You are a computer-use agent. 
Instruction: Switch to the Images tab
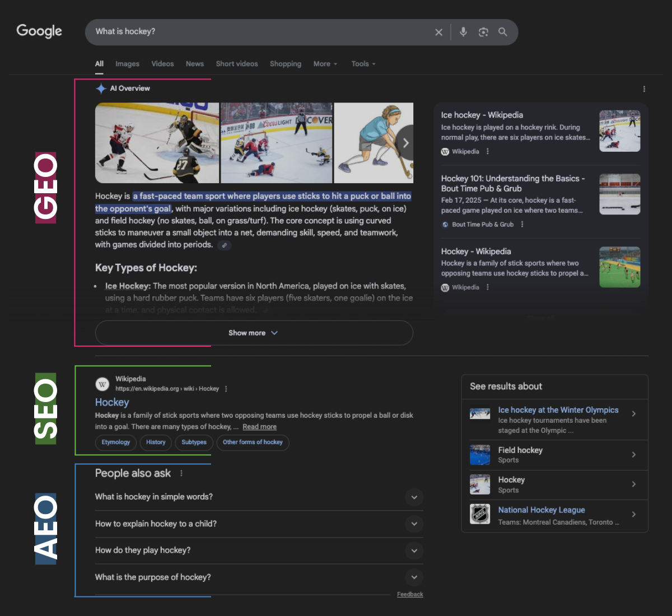127,64
